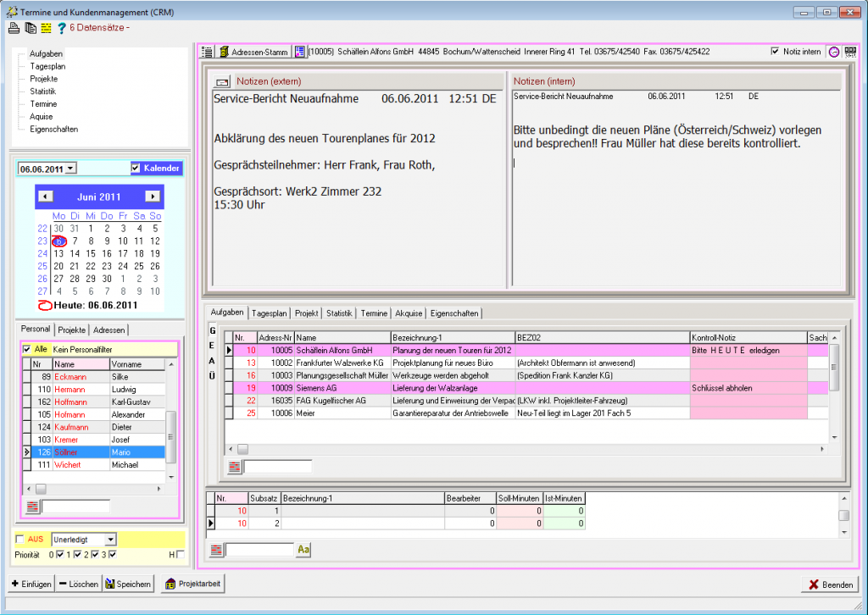
Task: Uncheck the Priorität 2 checkbox
Action: point(95,555)
